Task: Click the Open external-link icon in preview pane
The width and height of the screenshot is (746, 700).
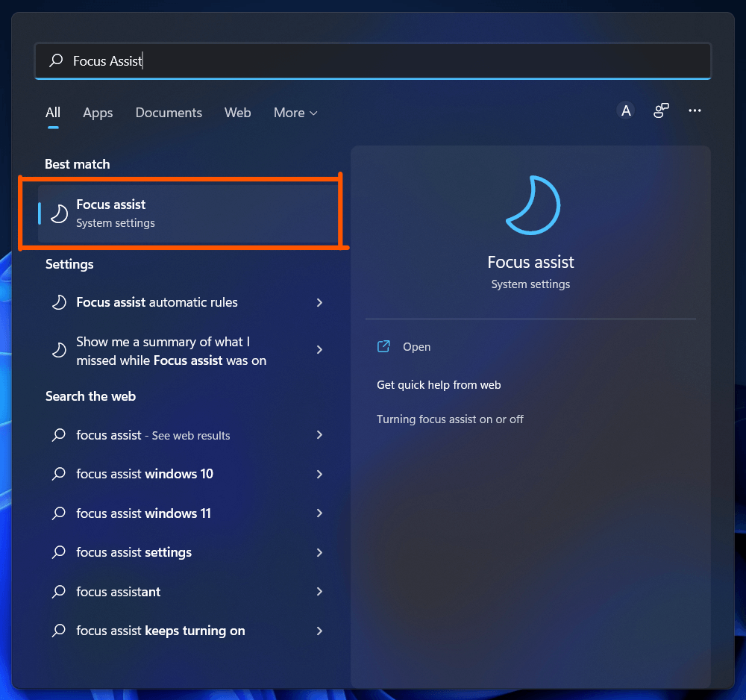Action: tap(383, 346)
